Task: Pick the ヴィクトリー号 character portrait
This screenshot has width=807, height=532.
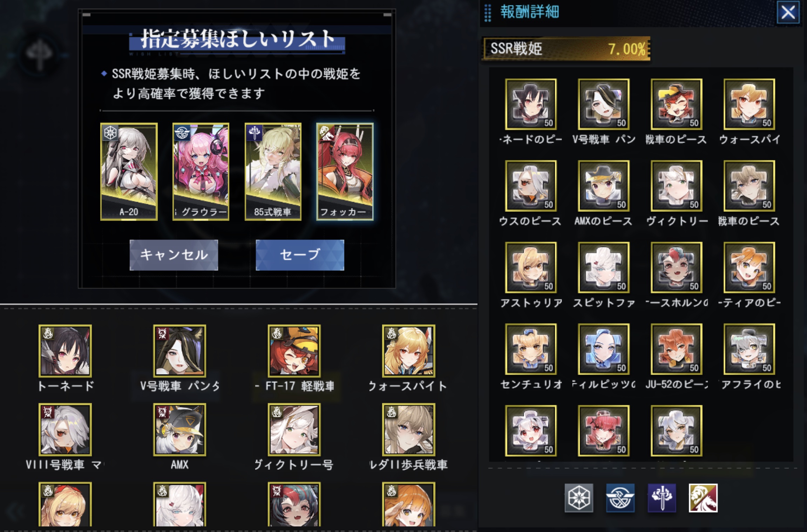Action: click(x=294, y=429)
